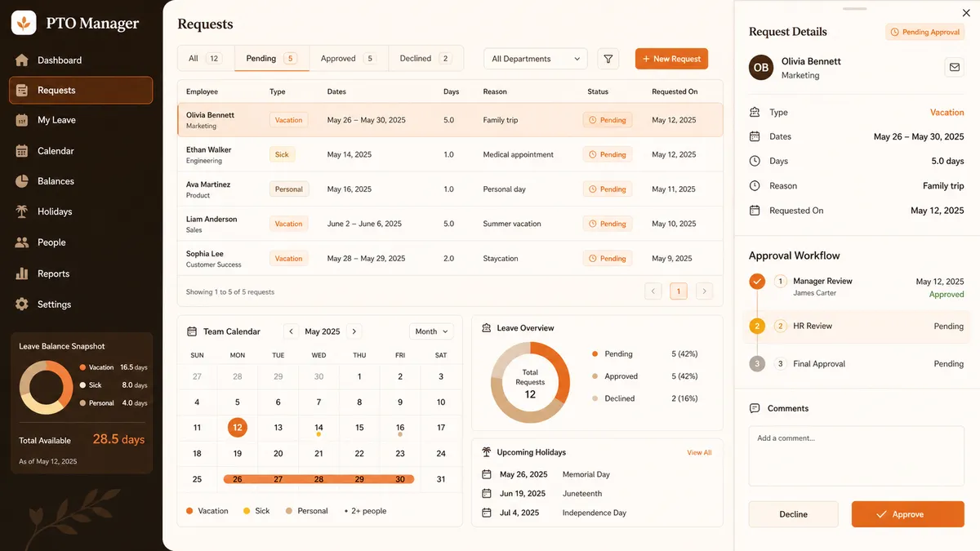Image resolution: width=980 pixels, height=551 pixels.
Task: Click the Juneteenth holiday row
Action: click(x=597, y=494)
